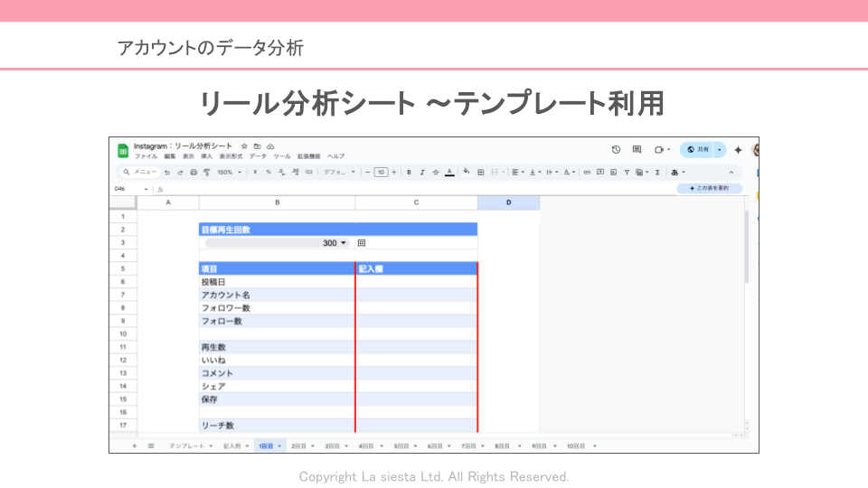The width and height of the screenshot is (868, 488).
Task: Click the font size input field
Action: 381,172
